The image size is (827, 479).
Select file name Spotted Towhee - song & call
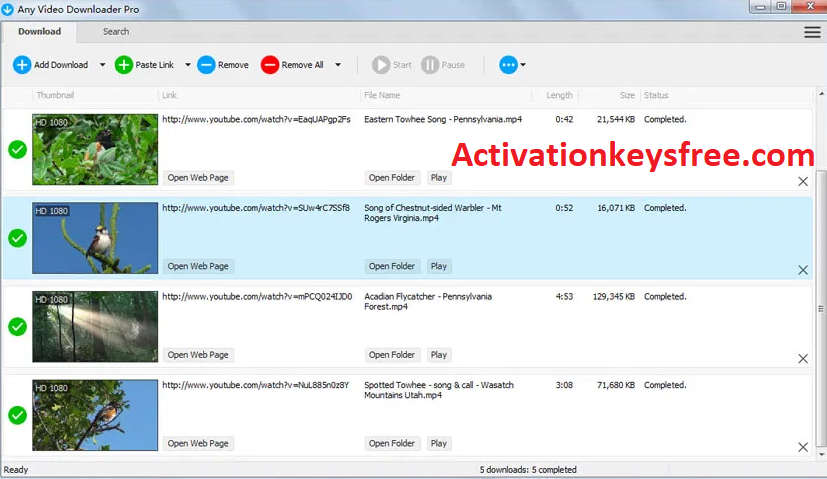(439, 390)
